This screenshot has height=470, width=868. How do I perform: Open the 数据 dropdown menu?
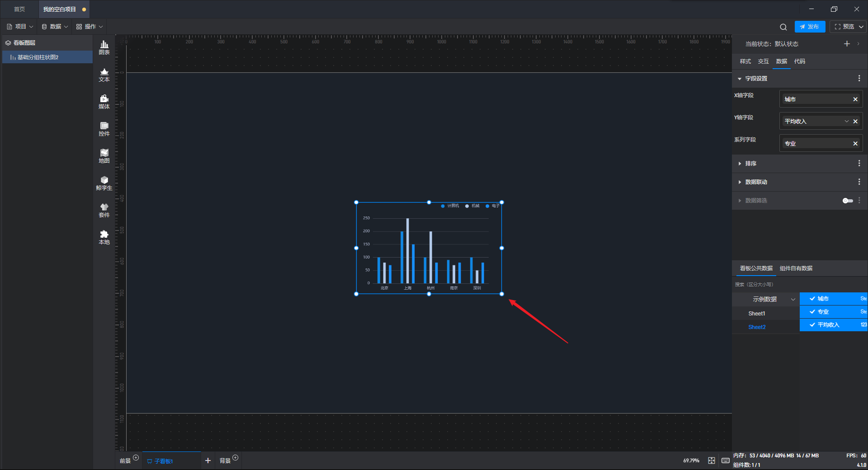pos(55,27)
